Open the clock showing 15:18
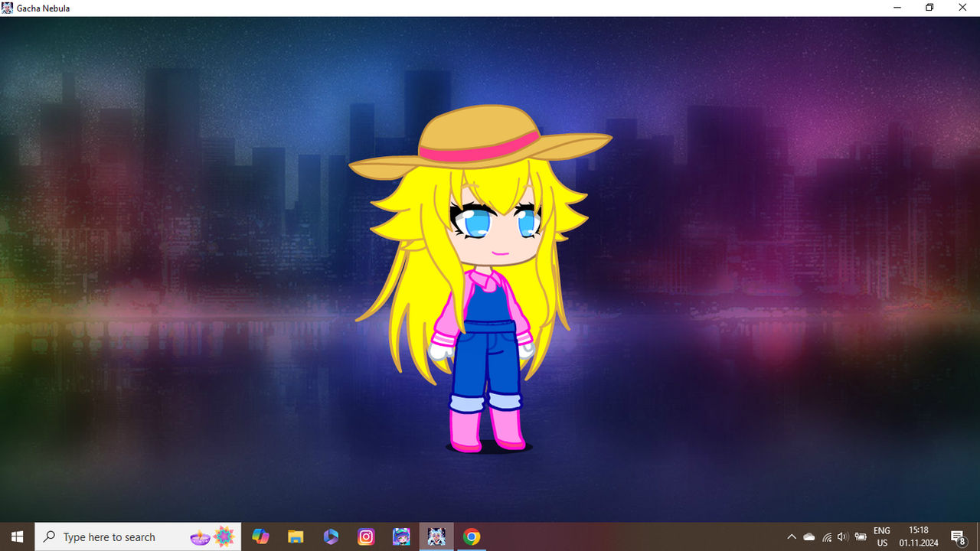This screenshot has height=551, width=980. [x=919, y=537]
